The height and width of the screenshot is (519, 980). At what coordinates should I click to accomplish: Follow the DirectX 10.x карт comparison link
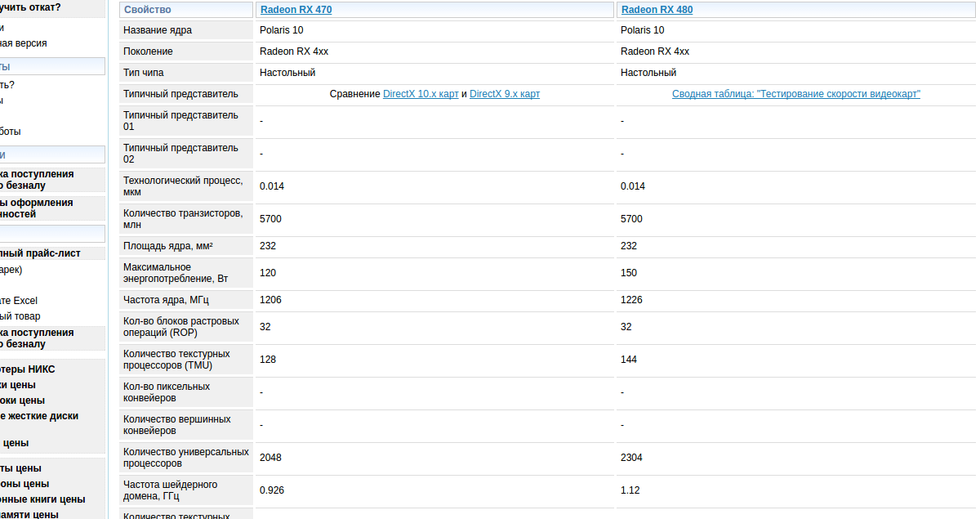[421, 94]
